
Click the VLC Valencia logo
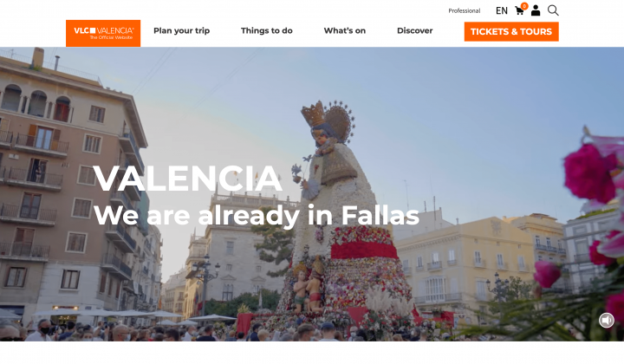pos(103,34)
